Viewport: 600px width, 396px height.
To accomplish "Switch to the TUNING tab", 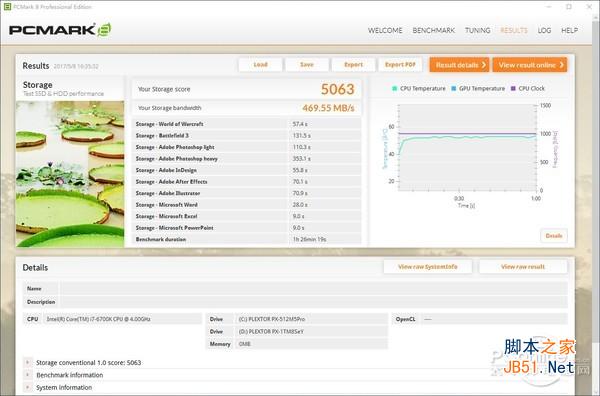I will (x=478, y=30).
